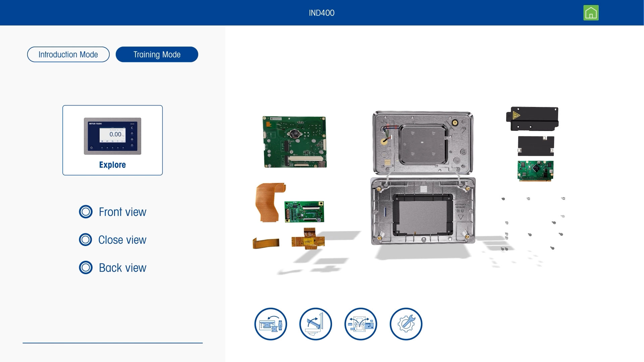Click the black plate below the warning cover
The width and height of the screenshot is (644, 362).
coord(536,145)
